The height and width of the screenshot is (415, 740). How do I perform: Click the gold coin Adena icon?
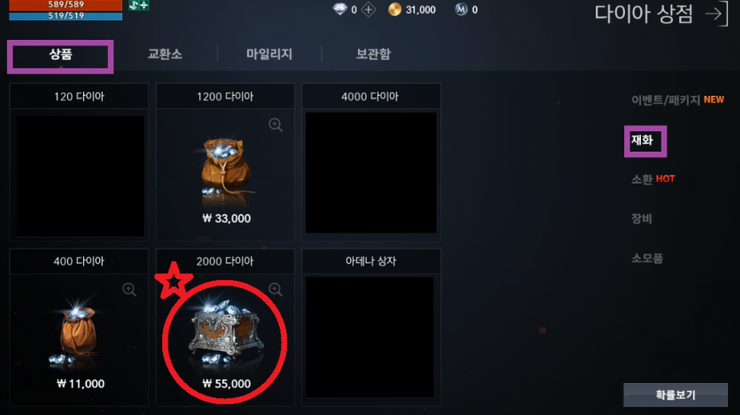click(x=395, y=9)
